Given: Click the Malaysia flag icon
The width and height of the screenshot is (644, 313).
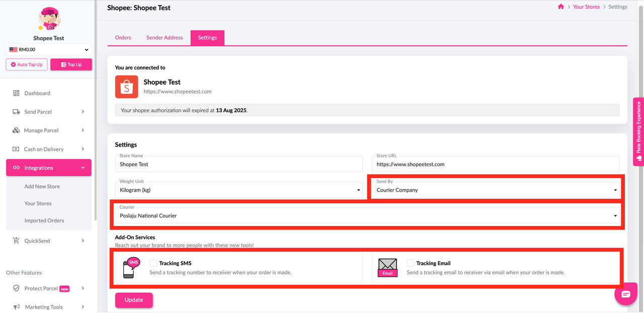Looking at the screenshot, I should [13, 50].
